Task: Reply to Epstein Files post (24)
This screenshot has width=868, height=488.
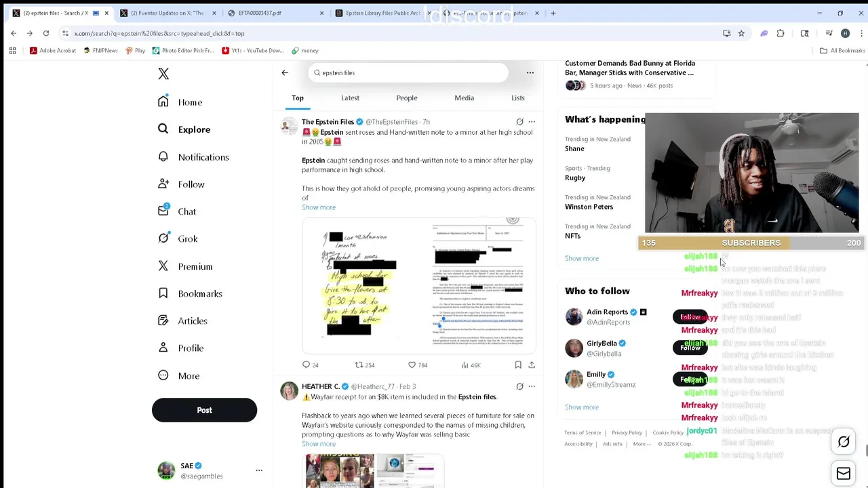Action: (311, 365)
